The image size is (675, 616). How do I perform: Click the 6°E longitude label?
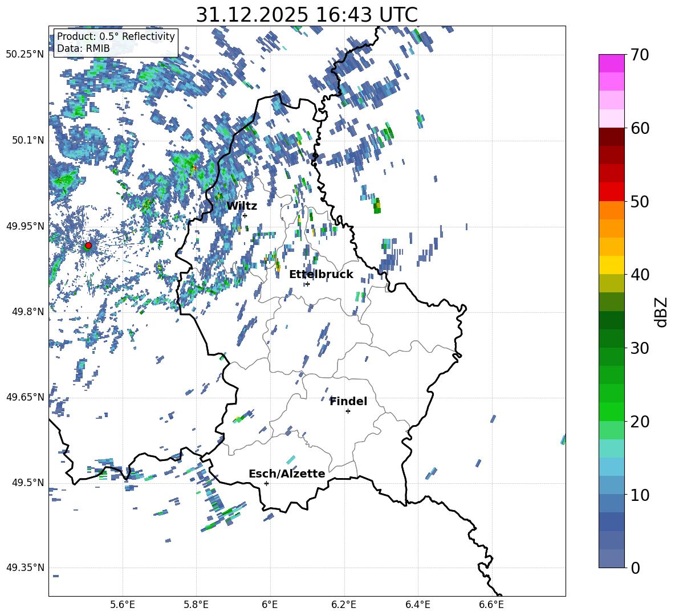coord(270,605)
